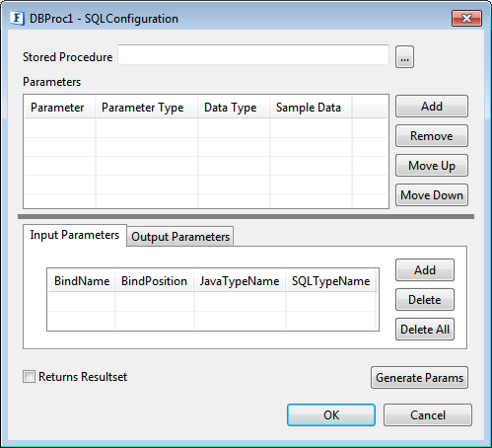Select the Input Parameters tab
Viewport: 492px width, 448px height.
(x=75, y=235)
